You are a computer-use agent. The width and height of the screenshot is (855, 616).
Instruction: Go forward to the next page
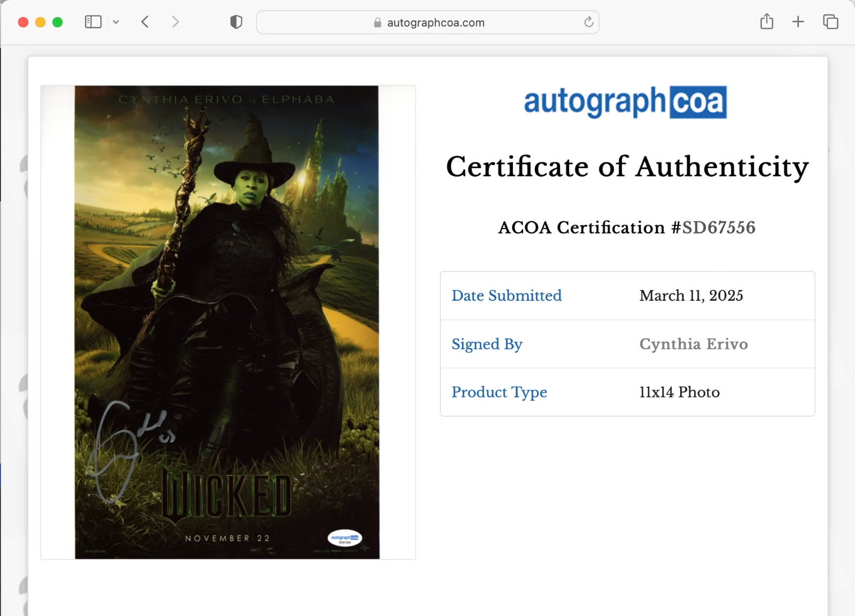tap(175, 22)
